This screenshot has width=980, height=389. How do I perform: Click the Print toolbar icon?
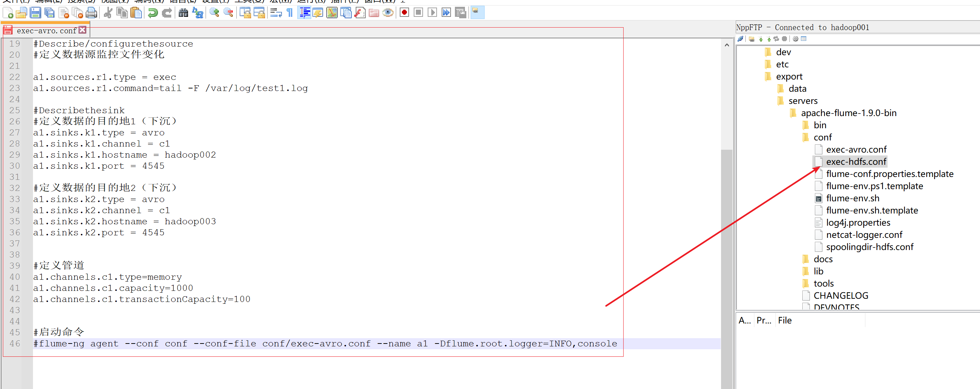pos(91,13)
